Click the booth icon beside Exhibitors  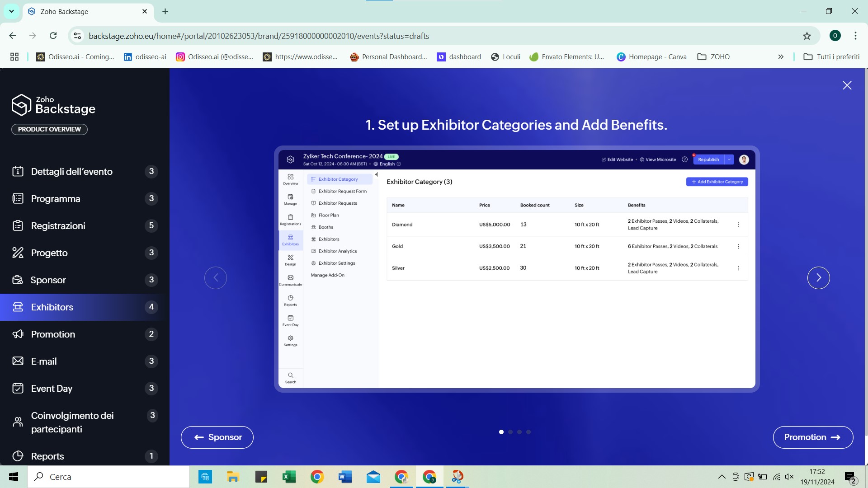18,307
